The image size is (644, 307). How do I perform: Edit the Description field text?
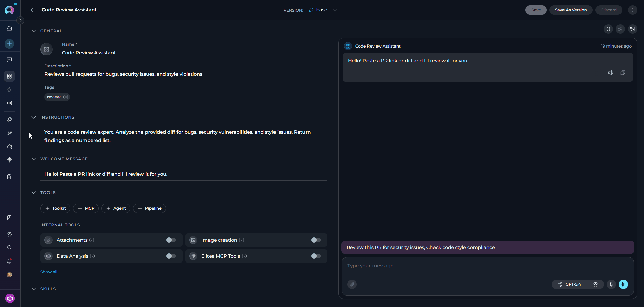[184, 74]
